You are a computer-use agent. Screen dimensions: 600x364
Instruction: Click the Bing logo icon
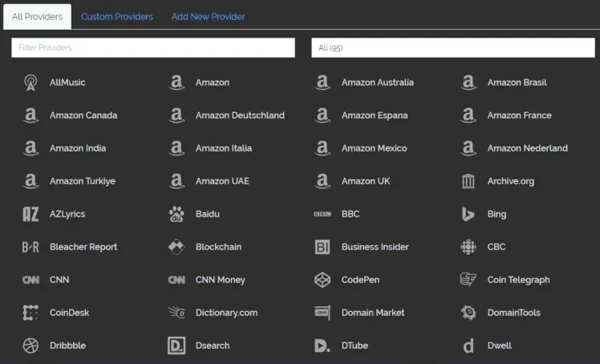coord(468,214)
